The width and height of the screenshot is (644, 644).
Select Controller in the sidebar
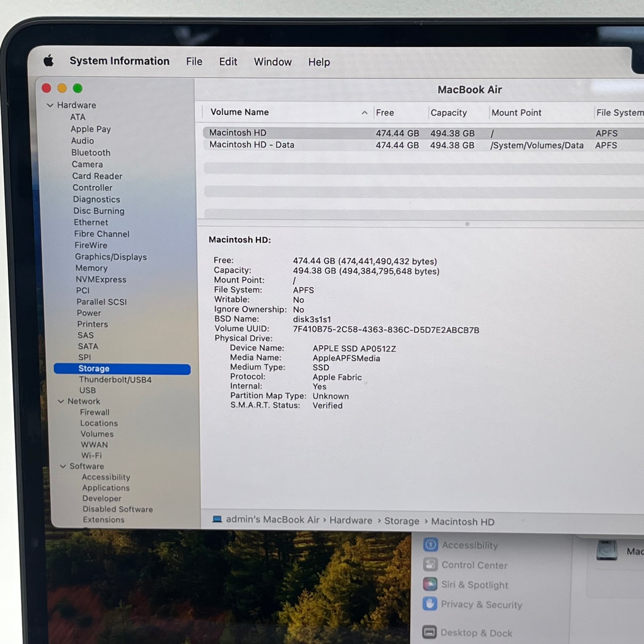(x=93, y=188)
